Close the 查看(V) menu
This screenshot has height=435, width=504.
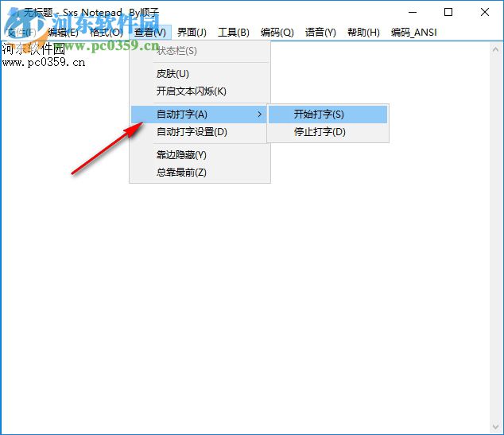pos(150,32)
